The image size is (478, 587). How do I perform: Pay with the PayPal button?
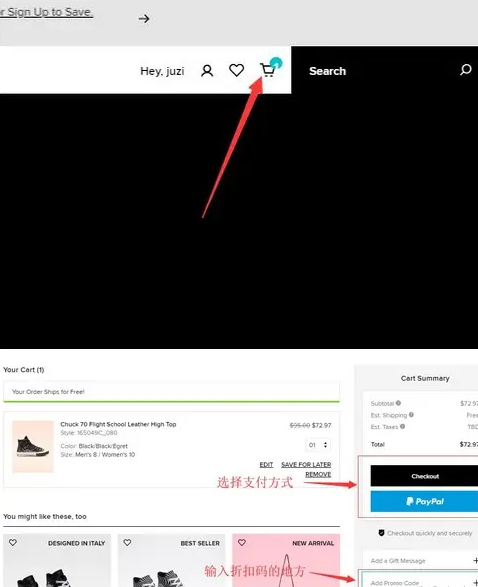(424, 501)
